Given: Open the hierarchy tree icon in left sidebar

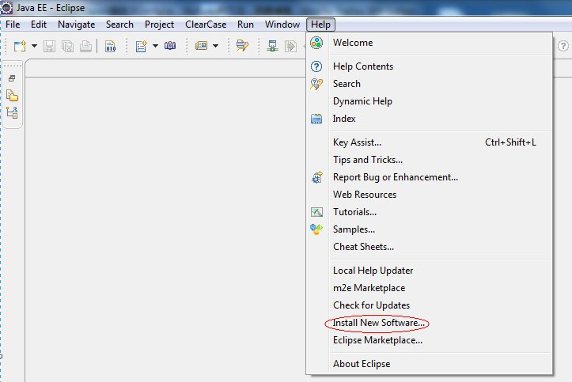Looking at the screenshot, I should [x=12, y=112].
